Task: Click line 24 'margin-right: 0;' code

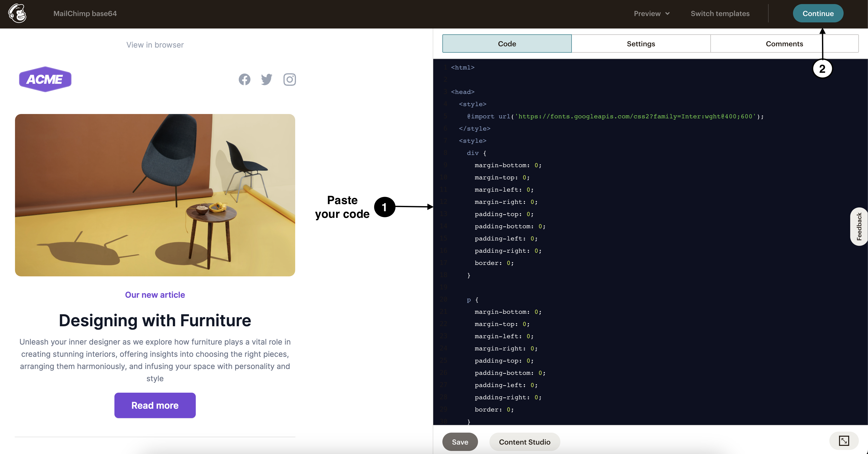Action: pyautogui.click(x=506, y=348)
